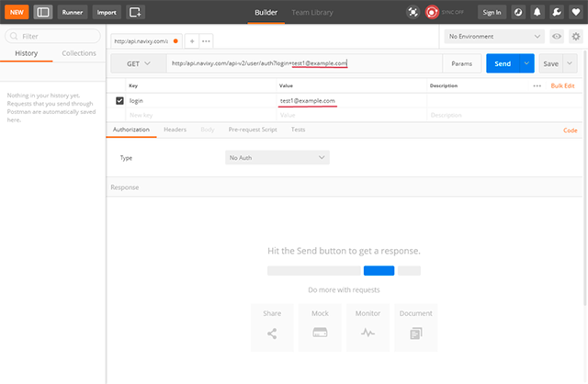Open a new window icon
The height and width of the screenshot is (384, 588).
(x=135, y=12)
